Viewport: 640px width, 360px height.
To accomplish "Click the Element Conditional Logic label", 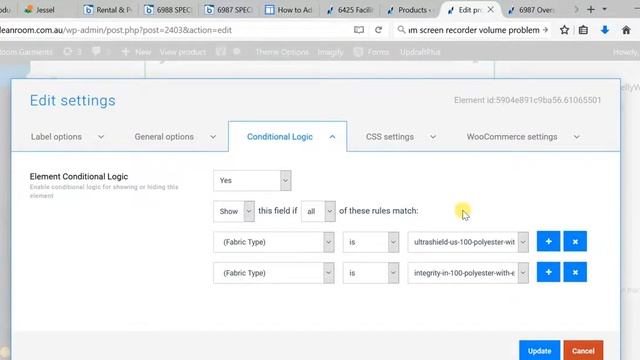I will 79,176.
